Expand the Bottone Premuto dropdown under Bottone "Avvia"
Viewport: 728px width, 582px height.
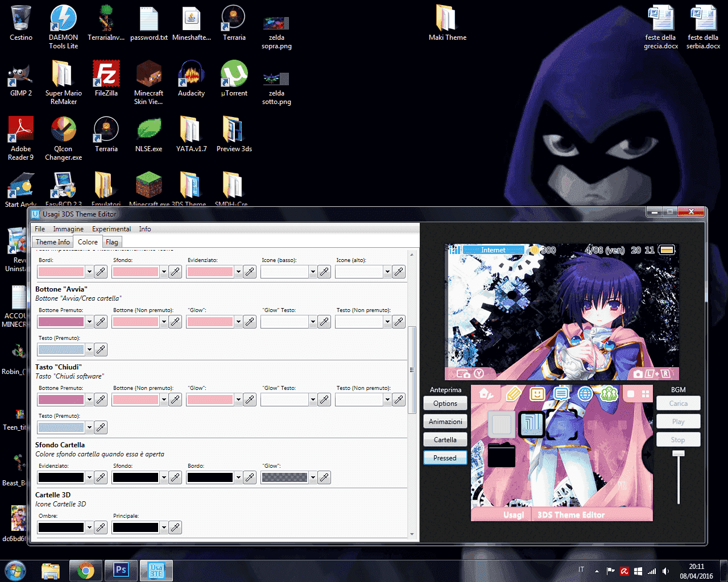(x=89, y=322)
